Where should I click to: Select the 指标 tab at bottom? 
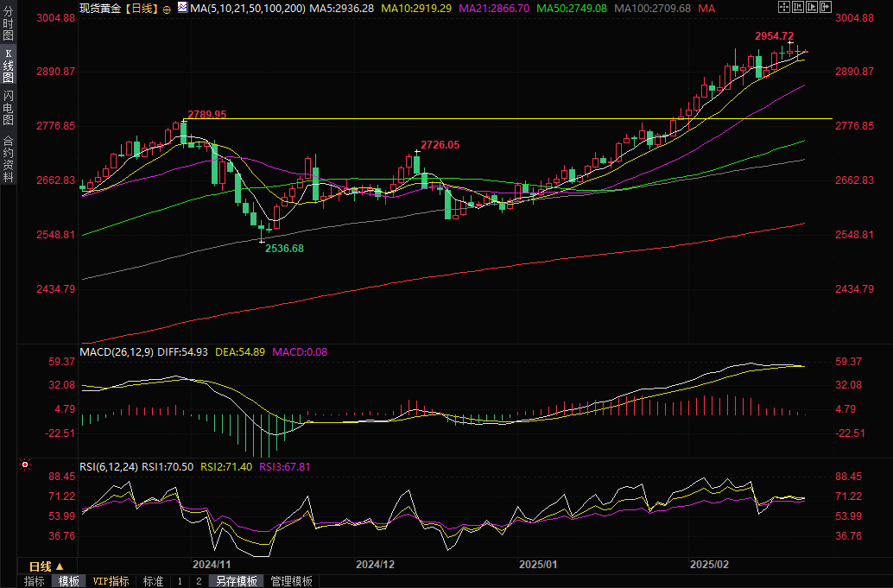[x=35, y=581]
